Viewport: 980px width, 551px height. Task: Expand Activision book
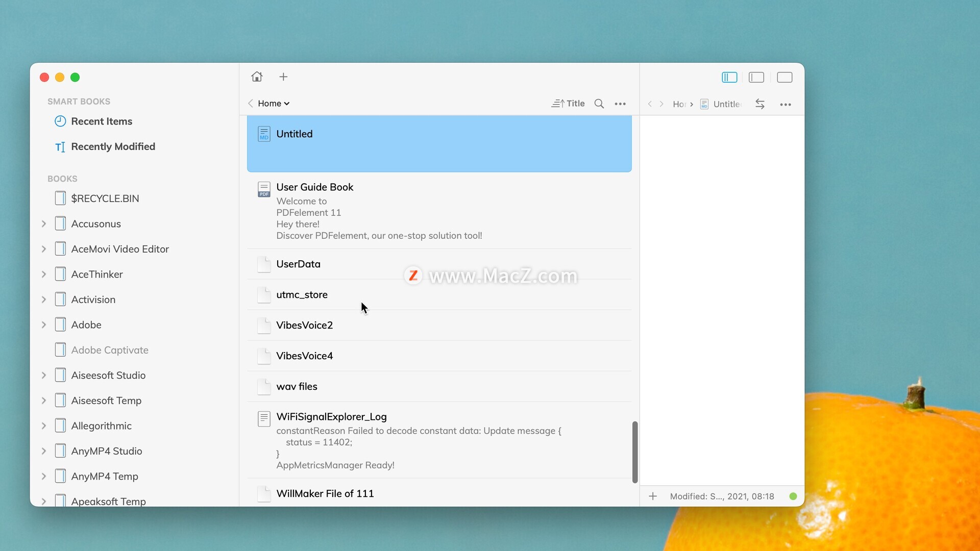coord(44,299)
